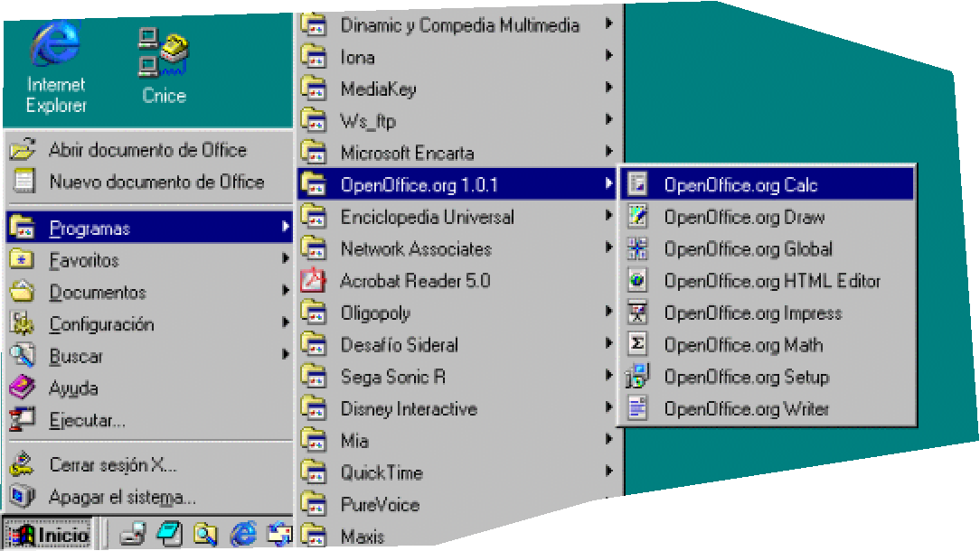
Task: Select OpenOffice.org Setup entry
Action: click(746, 377)
